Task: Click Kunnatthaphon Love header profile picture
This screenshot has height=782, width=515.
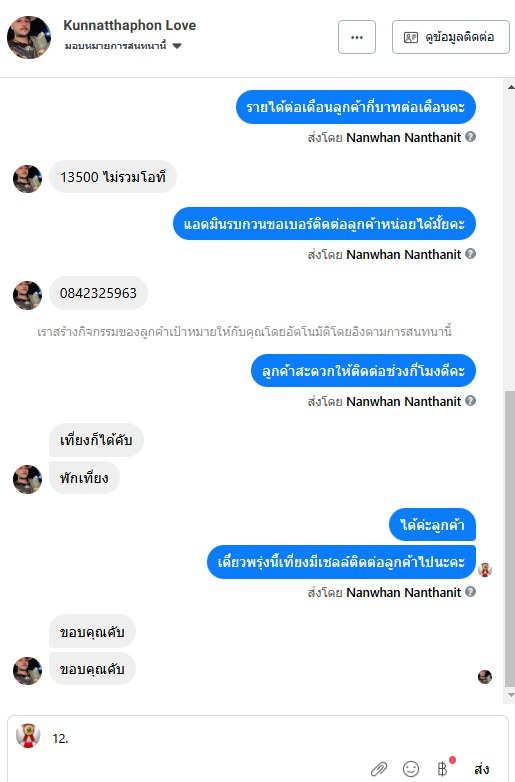Action: [29, 37]
